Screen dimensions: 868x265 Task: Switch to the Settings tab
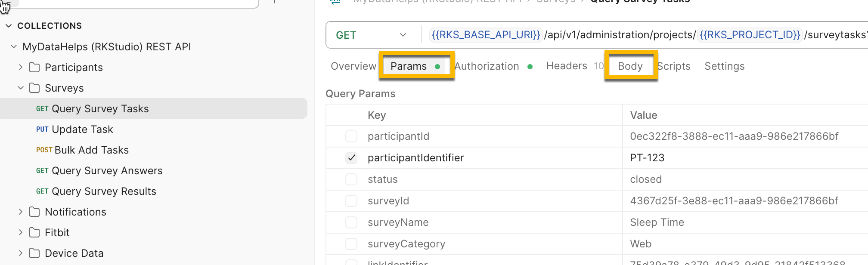click(725, 66)
